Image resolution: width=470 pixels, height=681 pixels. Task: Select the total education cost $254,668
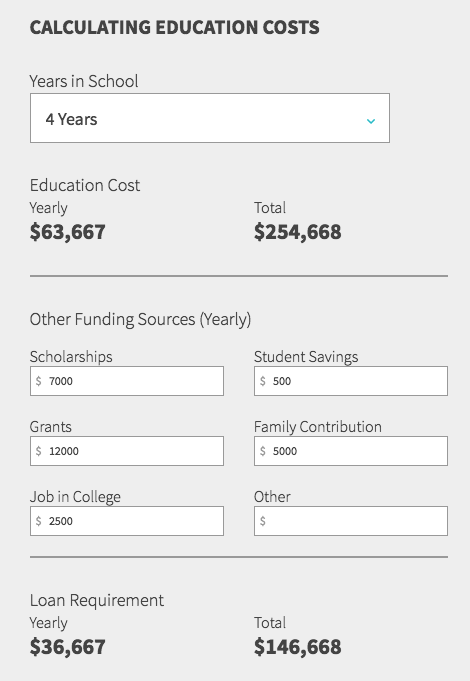pos(298,231)
